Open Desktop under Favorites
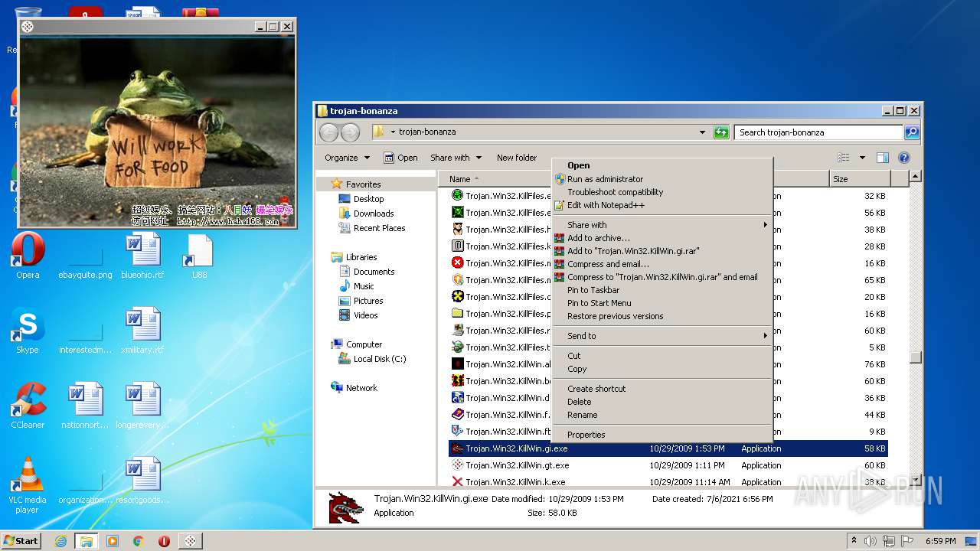This screenshot has height=551, width=980. click(368, 199)
